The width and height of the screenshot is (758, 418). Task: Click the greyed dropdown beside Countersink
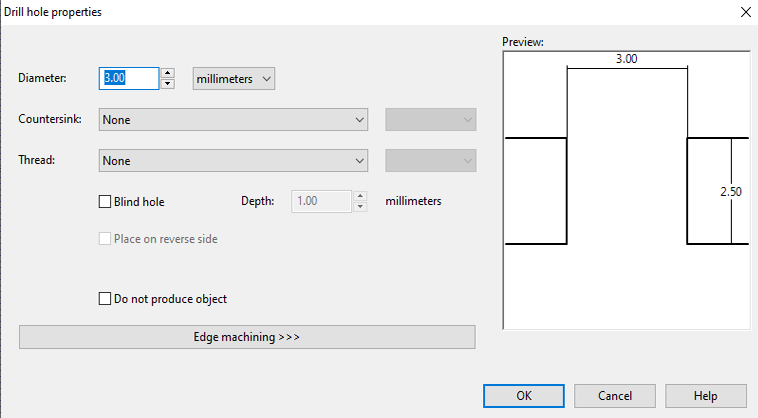point(431,120)
